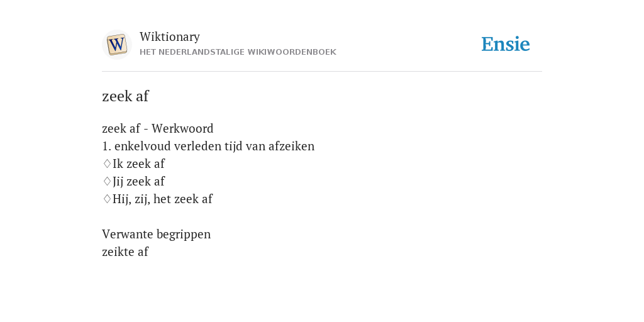This screenshot has width=644, height=322.
Task: Click the word Werkwoord
Action: click(183, 128)
